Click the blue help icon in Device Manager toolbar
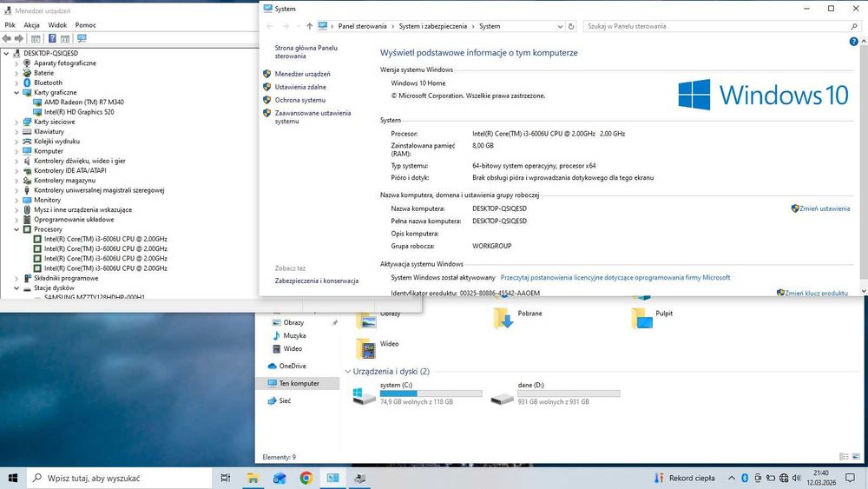868x489 pixels. pyautogui.click(x=52, y=38)
